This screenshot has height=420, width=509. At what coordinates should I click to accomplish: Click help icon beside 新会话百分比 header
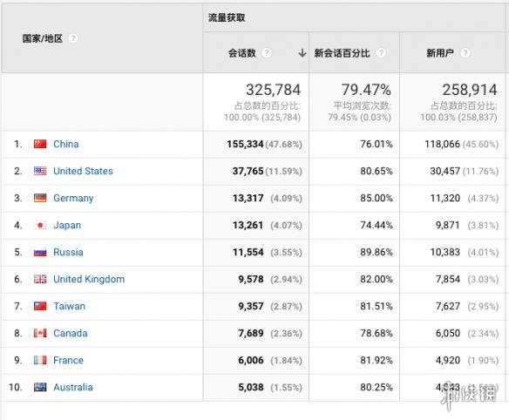tap(381, 52)
